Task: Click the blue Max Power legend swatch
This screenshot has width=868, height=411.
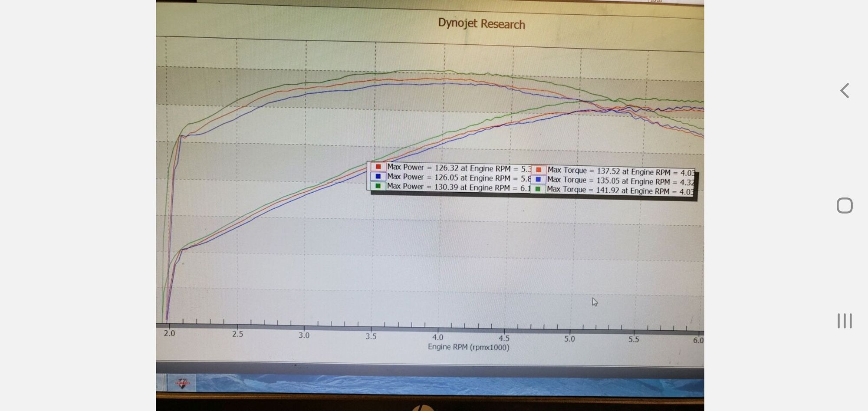Action: pyautogui.click(x=378, y=177)
